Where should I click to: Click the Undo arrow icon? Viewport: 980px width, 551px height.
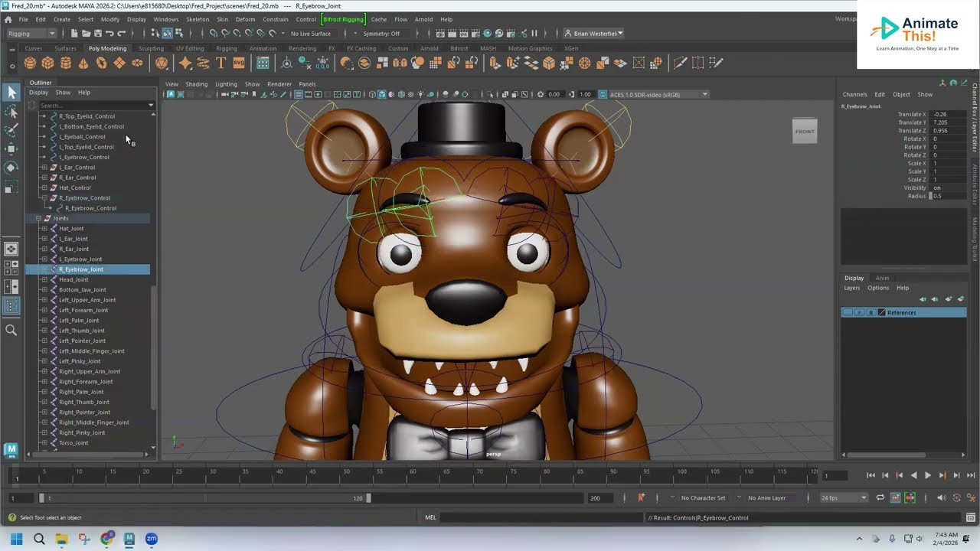click(109, 34)
